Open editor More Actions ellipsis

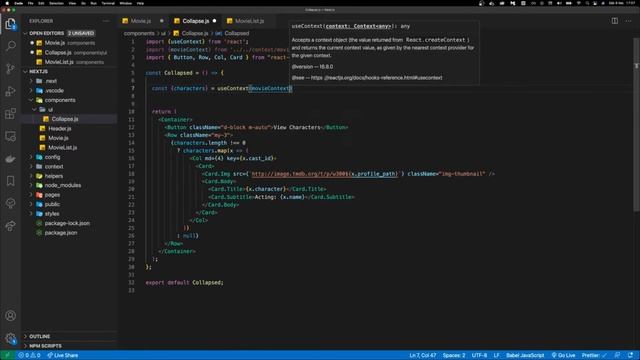coord(628,21)
